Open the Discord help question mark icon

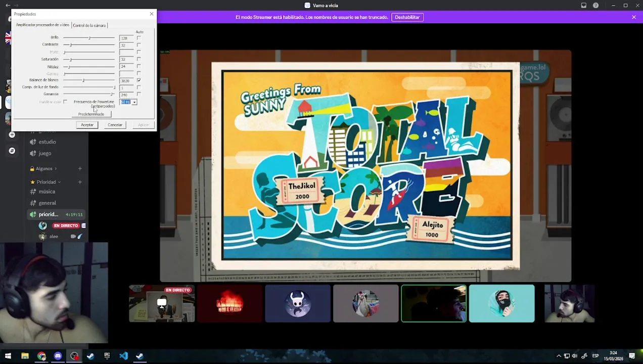595,6
